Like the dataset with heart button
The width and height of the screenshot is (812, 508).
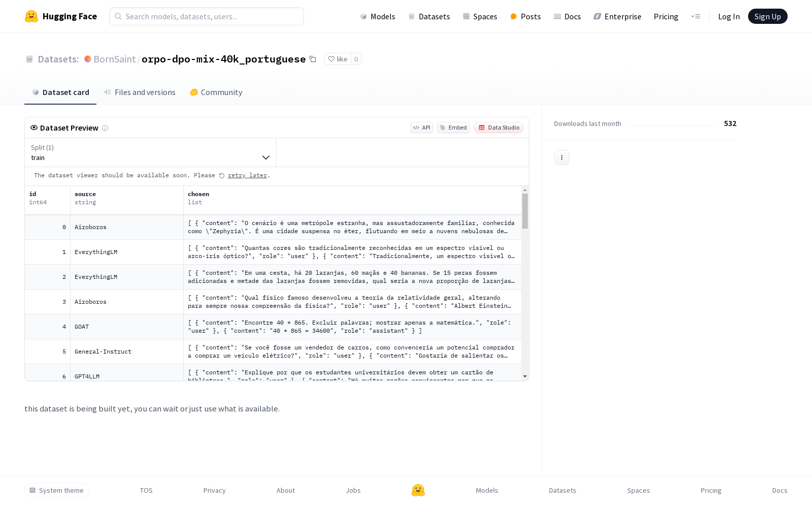[337, 59]
